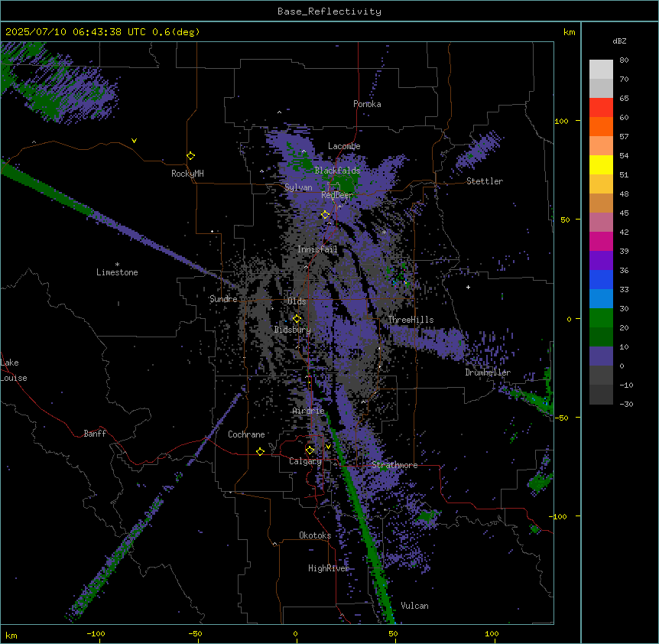Select the light blue 30-33 dBZ swatch

(601, 299)
